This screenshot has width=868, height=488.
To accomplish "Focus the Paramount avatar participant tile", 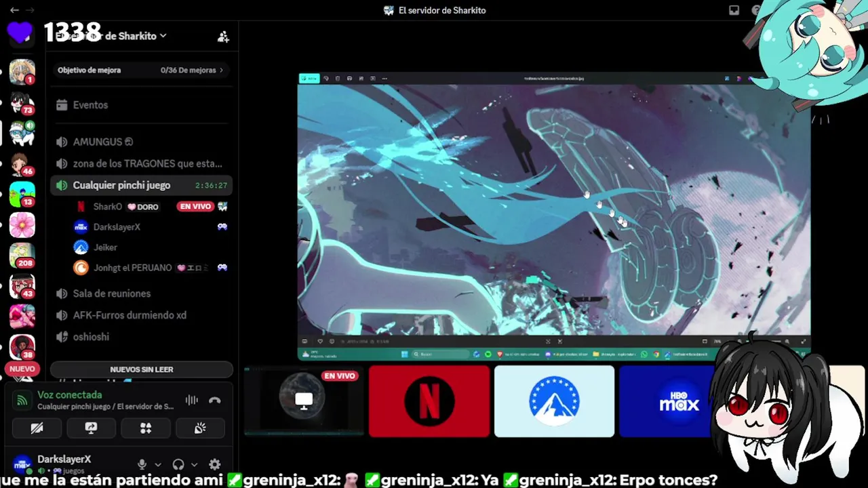I will pyautogui.click(x=554, y=401).
